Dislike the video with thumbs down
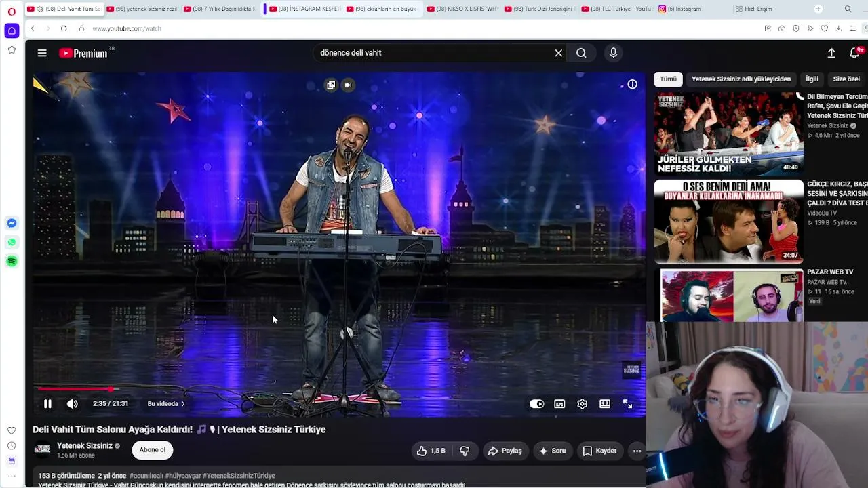Image resolution: width=868 pixels, height=488 pixels. click(465, 451)
